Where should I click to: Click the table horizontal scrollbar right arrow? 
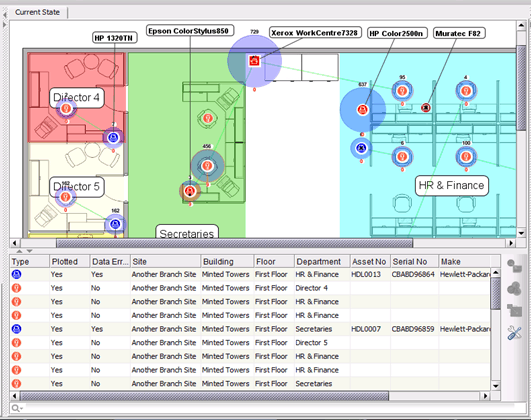tap(485, 396)
